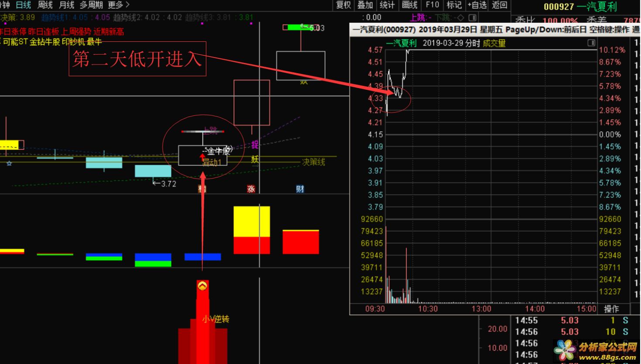Click the 精 info marker below candles

tap(202, 189)
